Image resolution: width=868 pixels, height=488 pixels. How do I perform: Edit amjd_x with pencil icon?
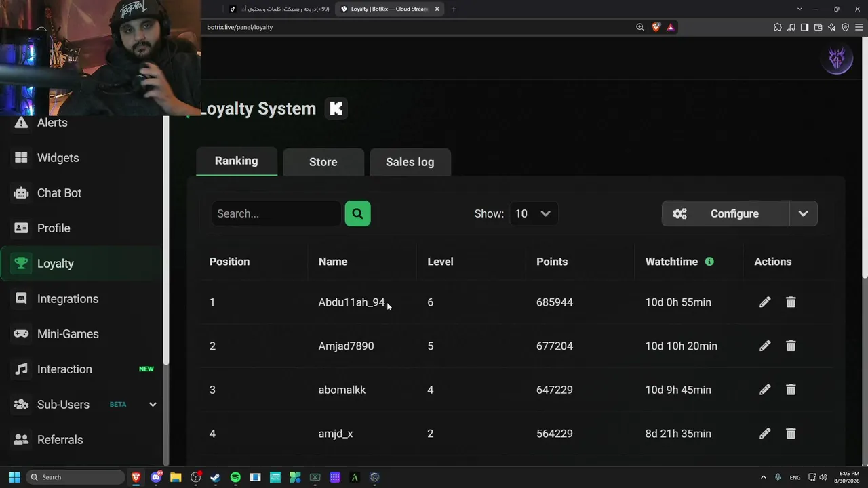point(765,434)
